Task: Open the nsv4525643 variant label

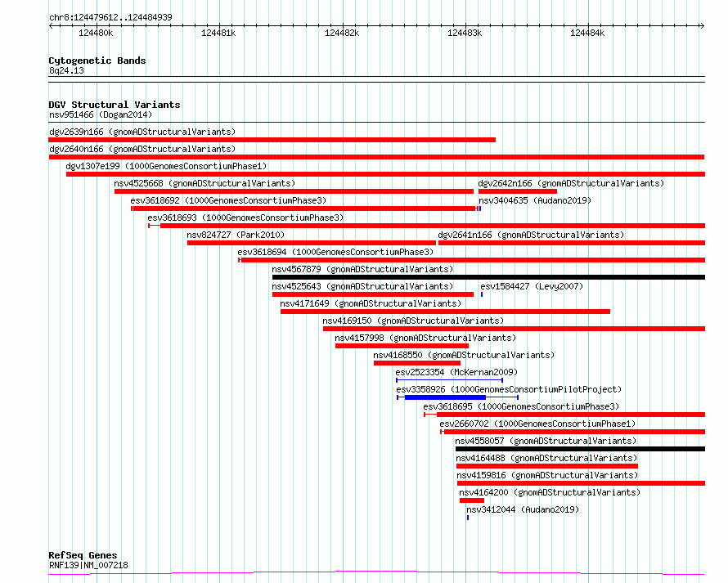Action: tap(362, 286)
